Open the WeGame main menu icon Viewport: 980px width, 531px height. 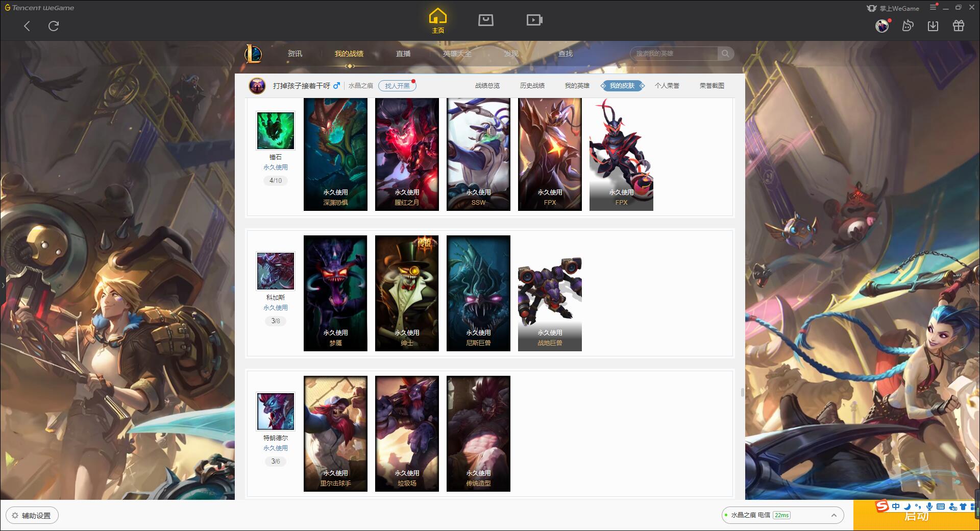point(933,7)
